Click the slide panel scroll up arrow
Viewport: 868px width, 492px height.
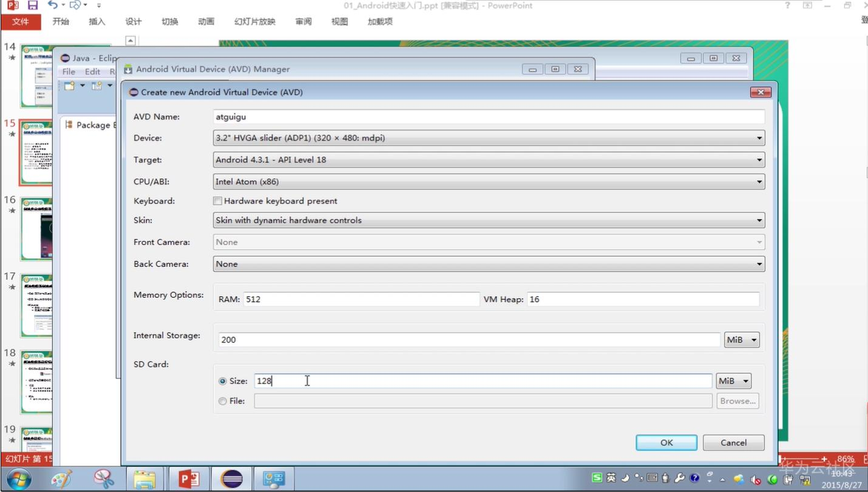click(130, 41)
